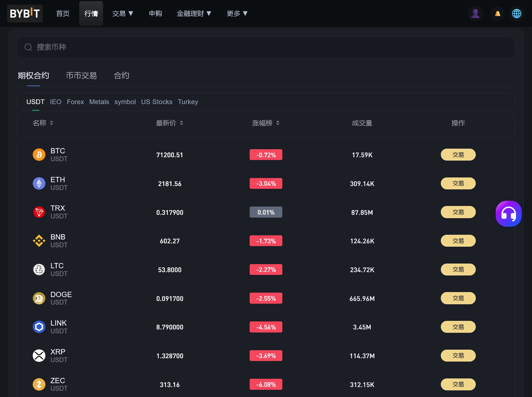Click the BTC coin icon
This screenshot has height=397, width=532.
click(x=39, y=155)
